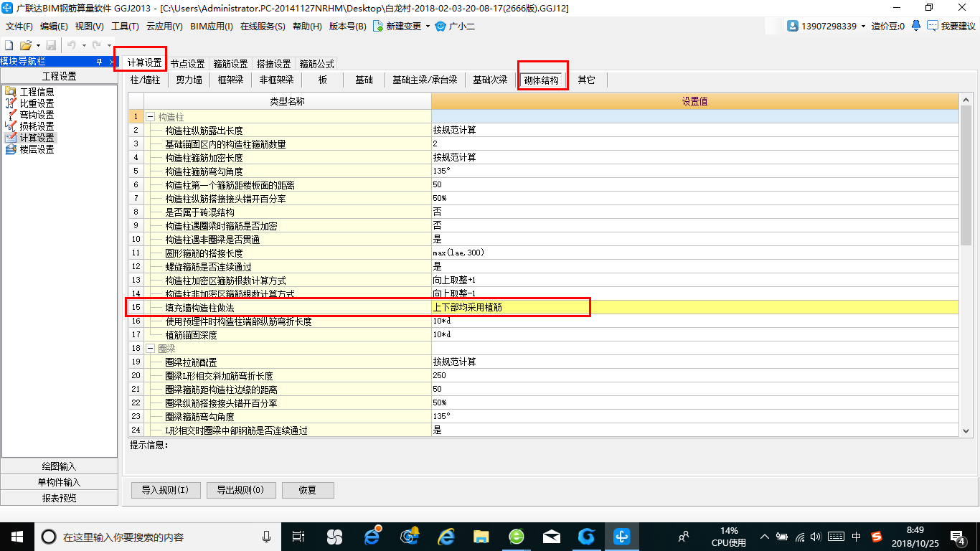
Task: Click the New file icon in toolbar
Action: [9, 45]
